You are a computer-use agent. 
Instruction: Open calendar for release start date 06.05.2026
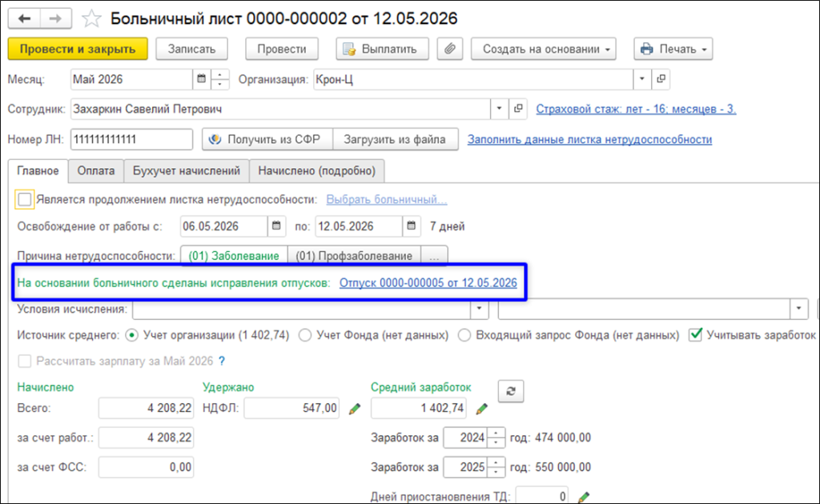[x=276, y=226]
